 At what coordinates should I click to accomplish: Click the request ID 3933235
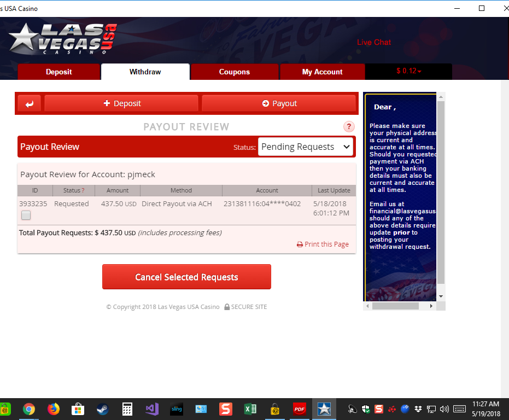[x=33, y=203]
